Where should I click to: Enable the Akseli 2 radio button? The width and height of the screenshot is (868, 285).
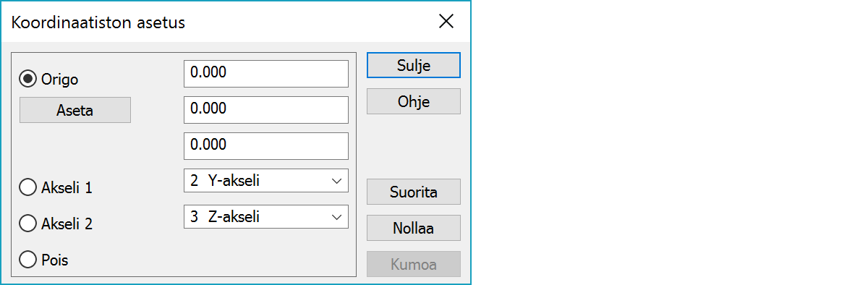pyautogui.click(x=29, y=224)
